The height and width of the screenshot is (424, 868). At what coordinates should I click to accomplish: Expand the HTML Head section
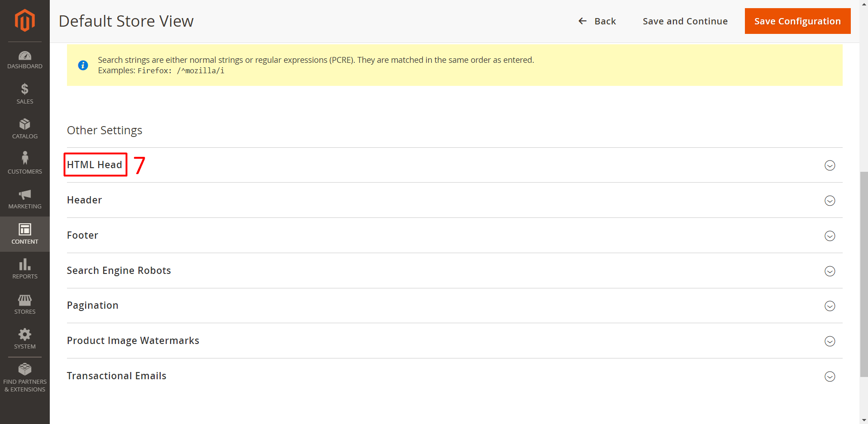95,165
